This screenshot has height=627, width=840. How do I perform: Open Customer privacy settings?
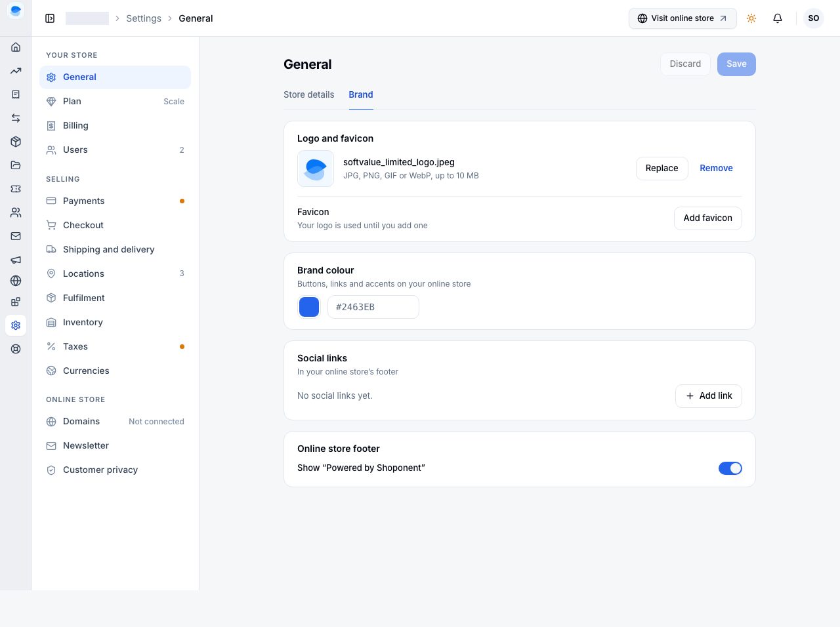(115, 470)
